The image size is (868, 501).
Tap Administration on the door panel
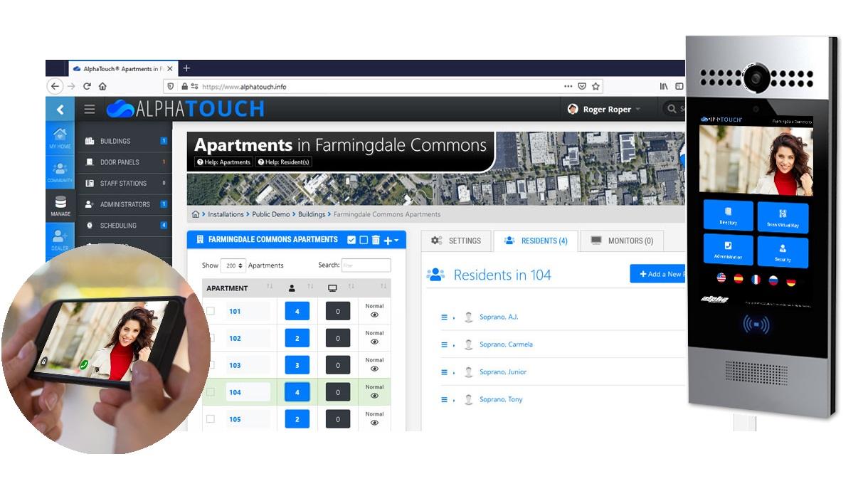pyautogui.click(x=728, y=250)
